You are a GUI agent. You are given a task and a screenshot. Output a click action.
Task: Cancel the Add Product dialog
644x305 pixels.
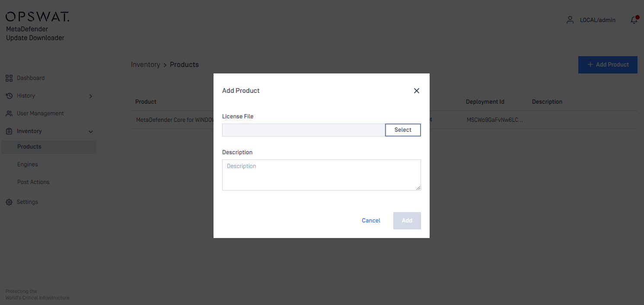coord(371,221)
